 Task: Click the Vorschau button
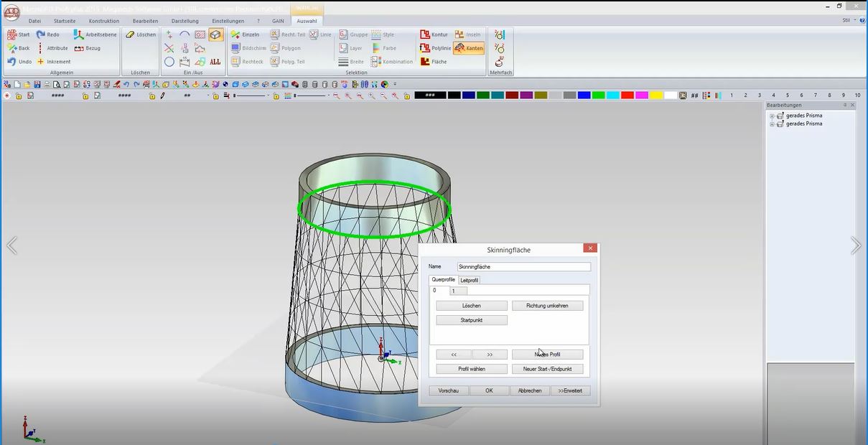(x=449, y=390)
